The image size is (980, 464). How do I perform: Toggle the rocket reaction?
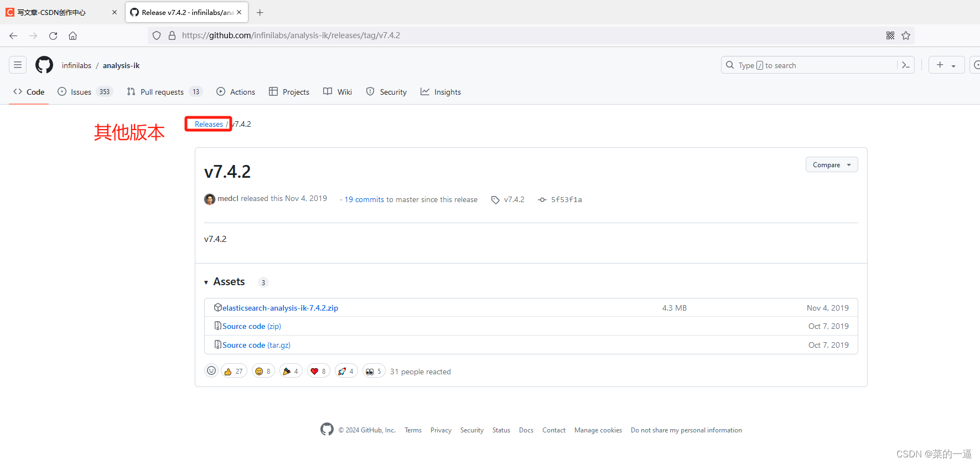point(346,371)
